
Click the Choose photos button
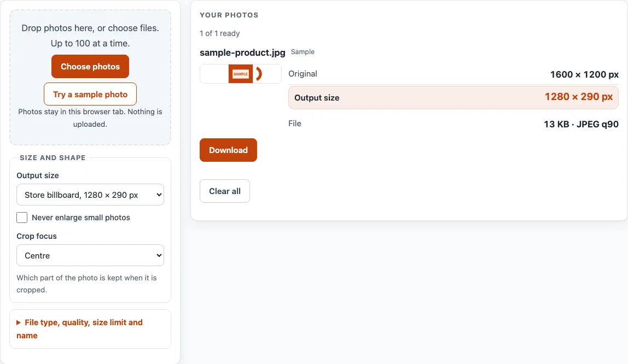(90, 66)
